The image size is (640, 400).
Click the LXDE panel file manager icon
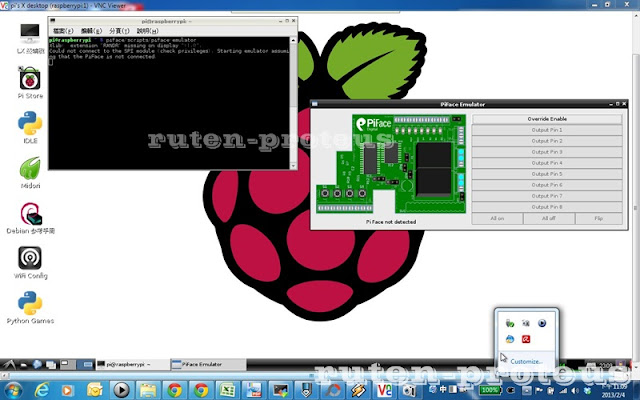(x=24, y=364)
